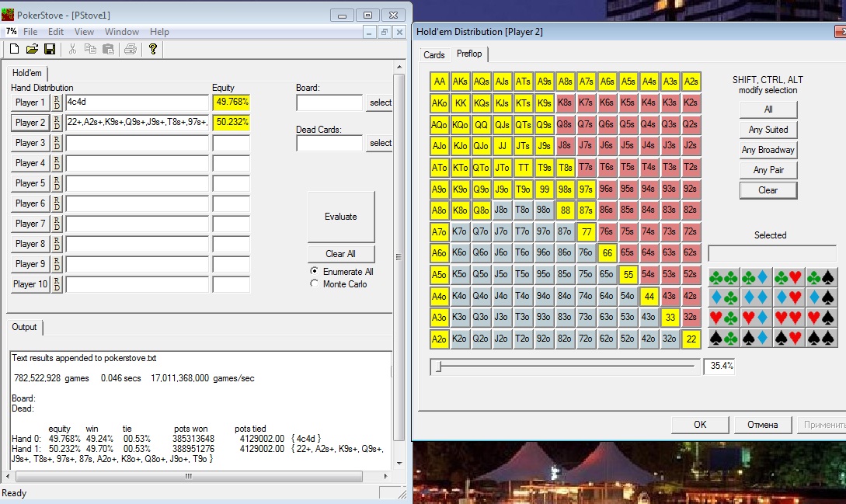Select the Enumerate All radio option
The height and width of the screenshot is (504, 846).
coord(314,271)
